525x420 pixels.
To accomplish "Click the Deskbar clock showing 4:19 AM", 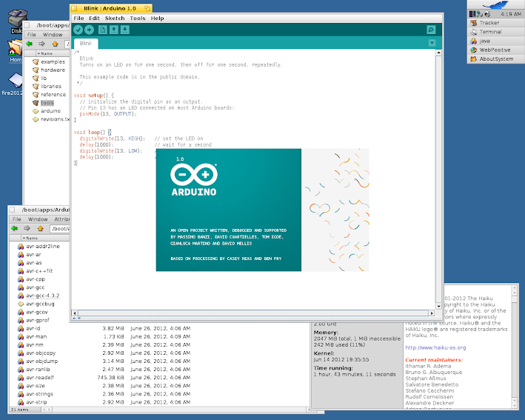I will pyautogui.click(x=511, y=14).
